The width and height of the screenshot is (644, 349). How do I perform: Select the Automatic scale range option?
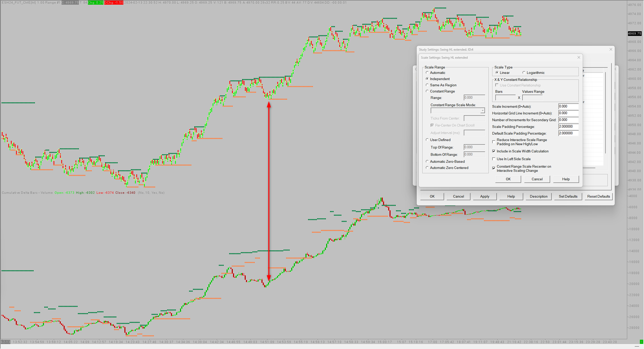coord(427,73)
